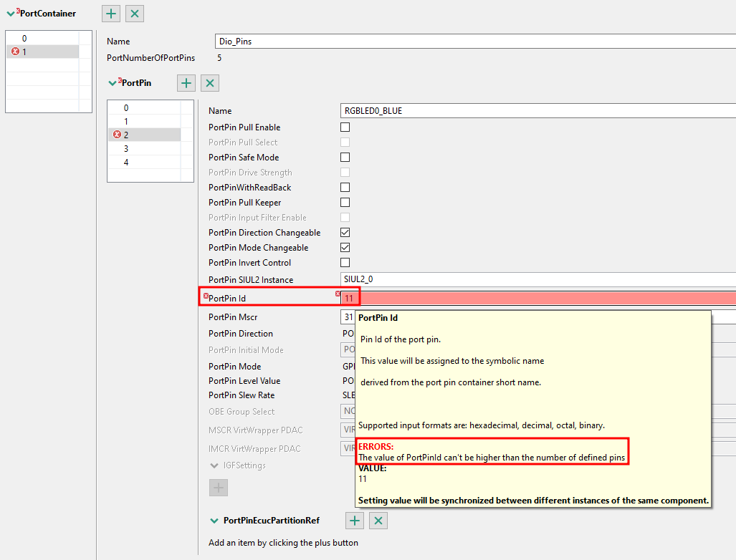Remove the PortPinEcucPartitionRef item
The height and width of the screenshot is (560, 736).
tap(378, 521)
